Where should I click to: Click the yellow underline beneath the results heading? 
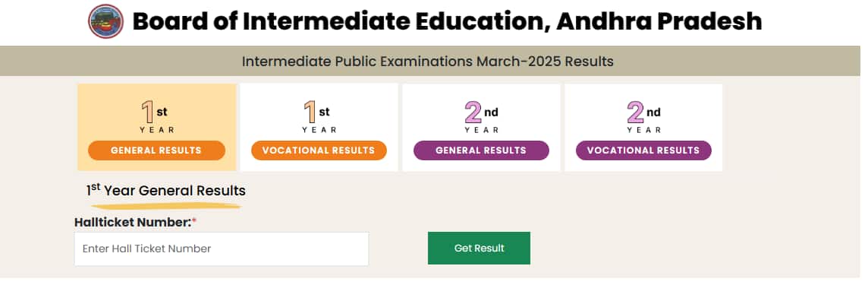(x=166, y=206)
